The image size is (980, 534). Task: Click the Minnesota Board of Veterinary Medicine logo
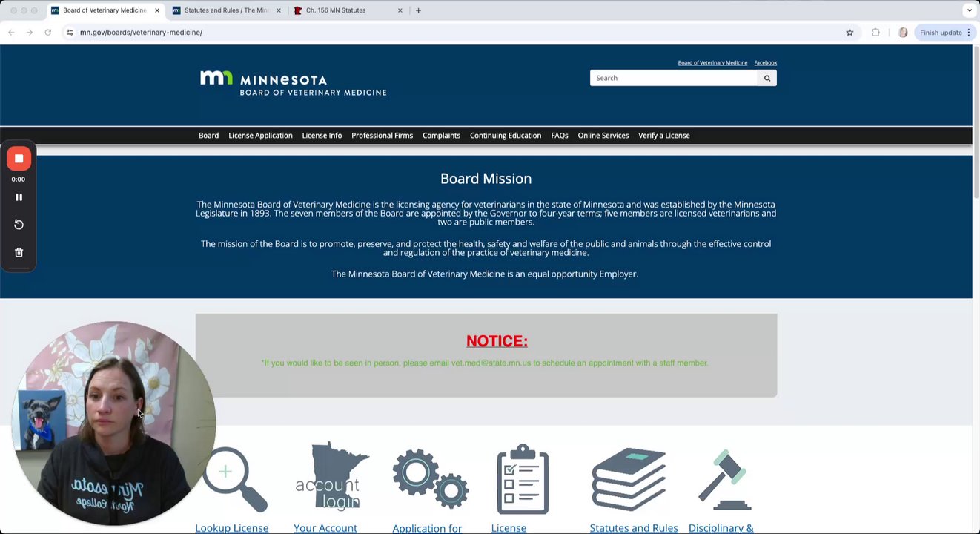point(293,84)
